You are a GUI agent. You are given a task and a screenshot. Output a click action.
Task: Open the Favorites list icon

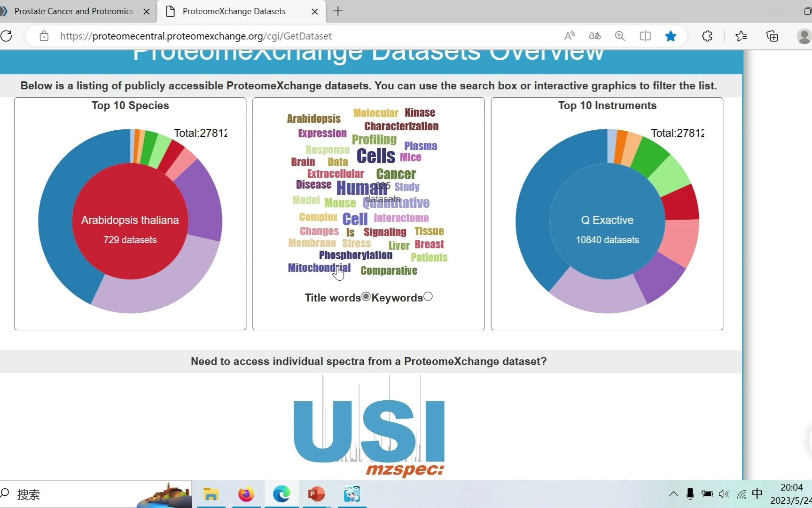pyautogui.click(x=741, y=36)
